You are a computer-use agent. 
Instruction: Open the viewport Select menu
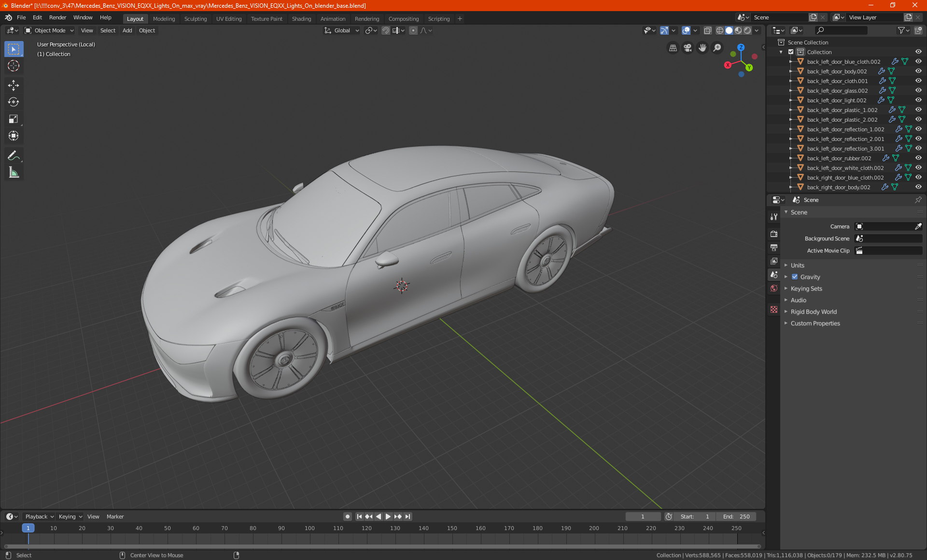(x=108, y=30)
